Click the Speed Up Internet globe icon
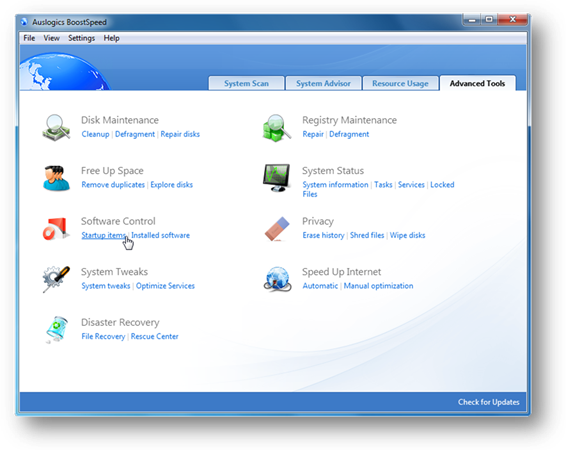The image size is (566, 450). click(277, 279)
